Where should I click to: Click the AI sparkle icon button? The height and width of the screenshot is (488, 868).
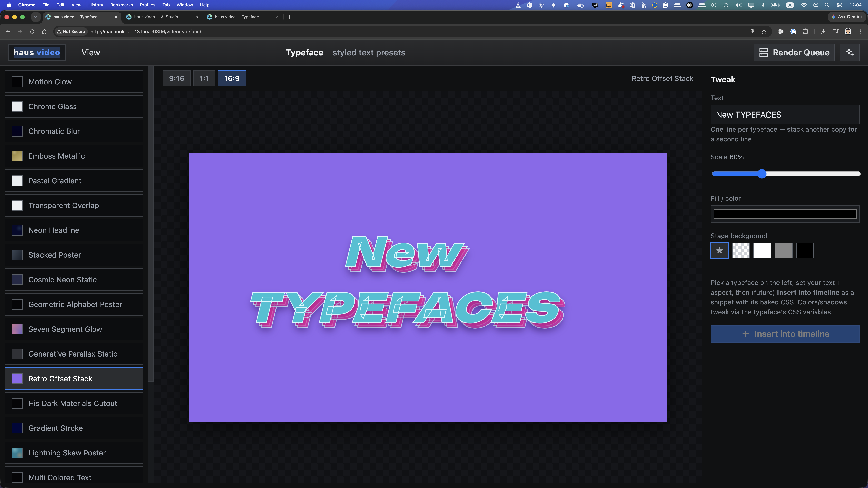(x=850, y=53)
